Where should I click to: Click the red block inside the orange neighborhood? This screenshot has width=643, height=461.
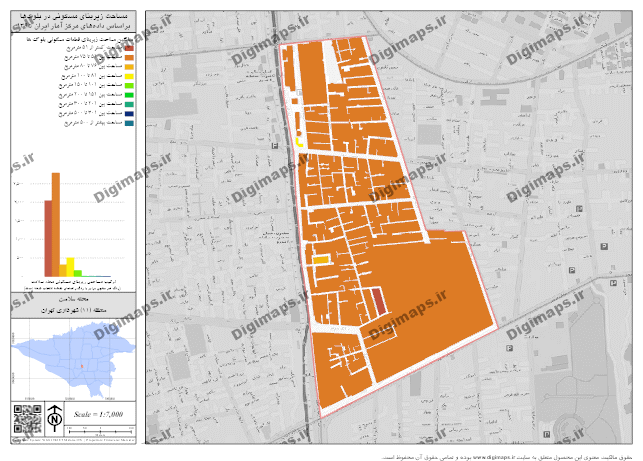pos(379,301)
